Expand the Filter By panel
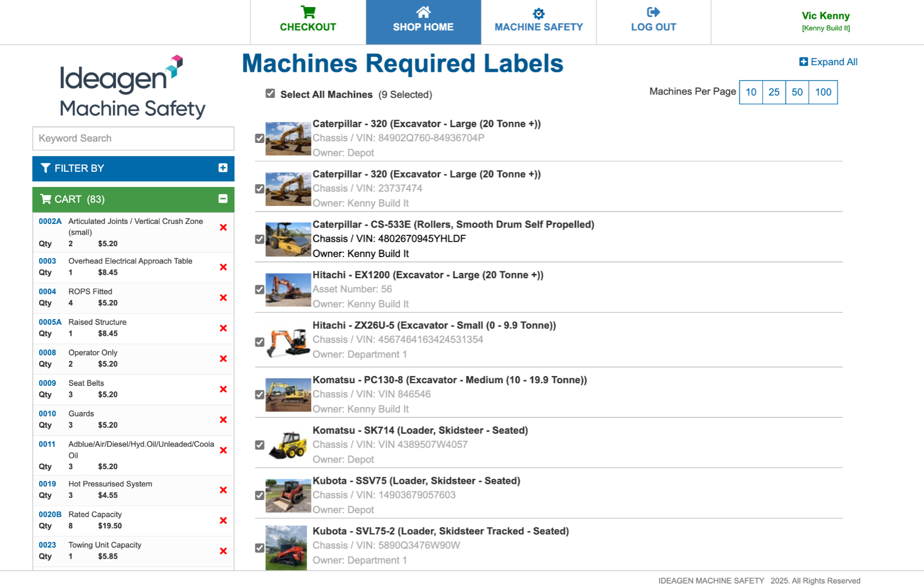 point(222,168)
